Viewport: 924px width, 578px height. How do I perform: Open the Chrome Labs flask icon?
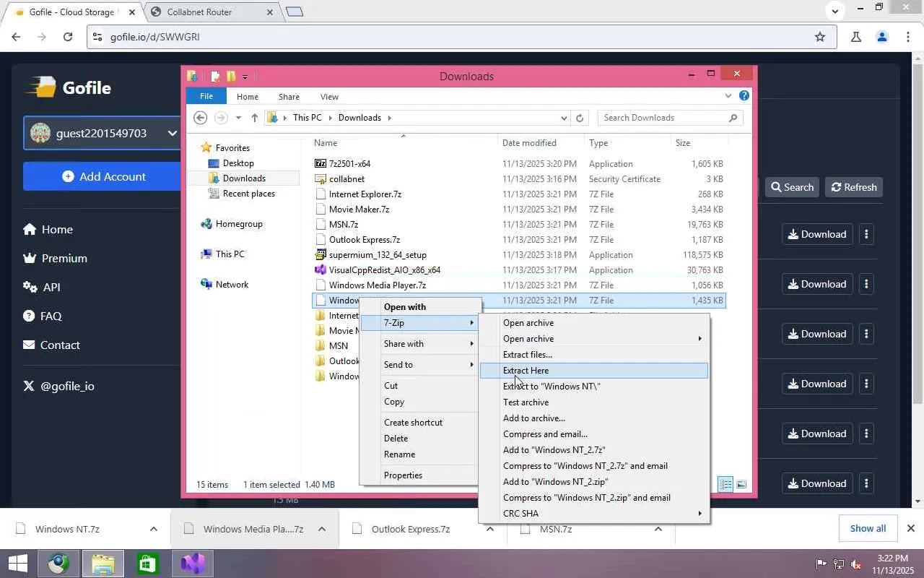tap(856, 37)
